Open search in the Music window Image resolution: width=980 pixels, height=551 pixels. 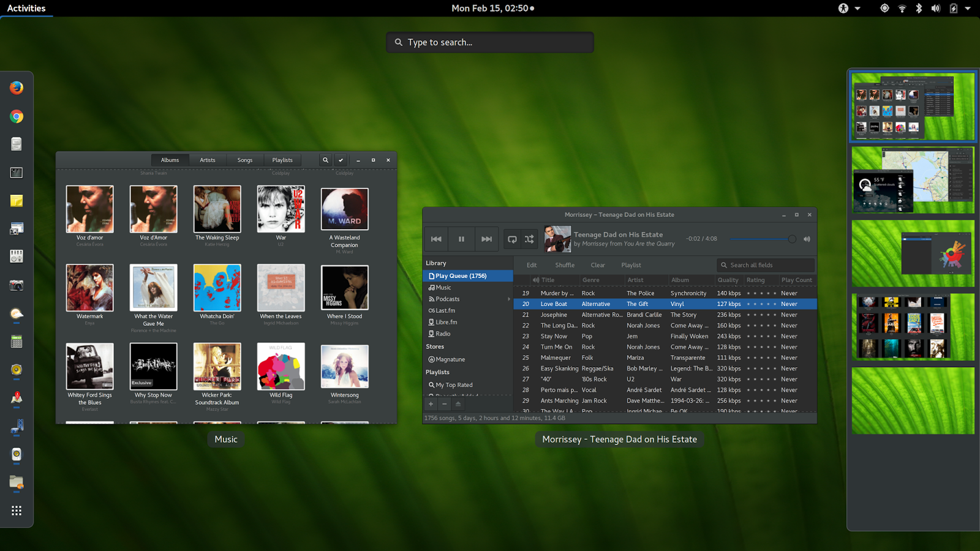click(325, 160)
